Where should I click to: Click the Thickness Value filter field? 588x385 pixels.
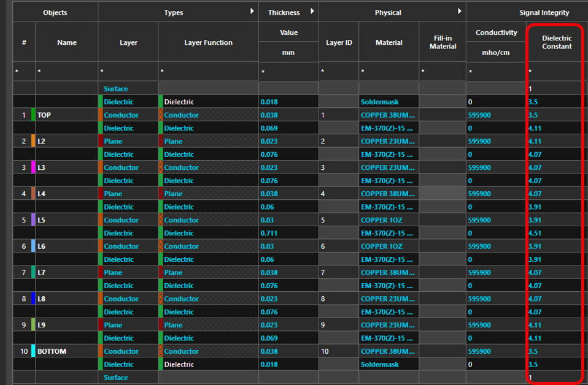coord(288,72)
